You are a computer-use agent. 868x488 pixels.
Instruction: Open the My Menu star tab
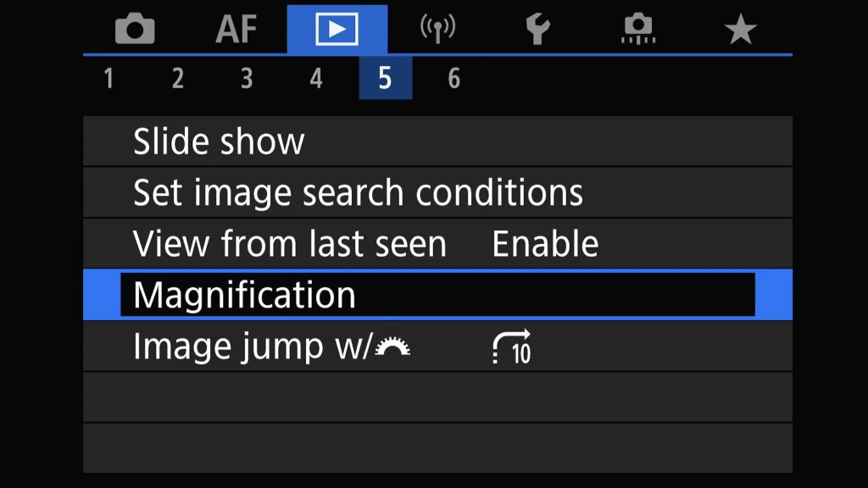point(740,30)
